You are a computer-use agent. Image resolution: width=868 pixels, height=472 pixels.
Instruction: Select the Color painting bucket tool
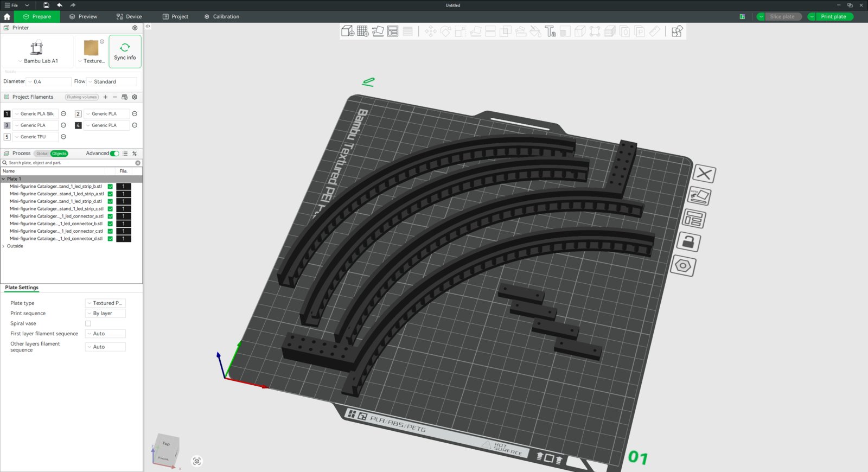point(535,31)
